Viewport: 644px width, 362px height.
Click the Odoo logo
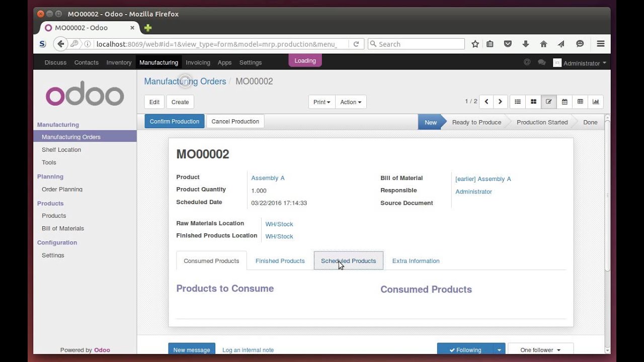click(85, 94)
